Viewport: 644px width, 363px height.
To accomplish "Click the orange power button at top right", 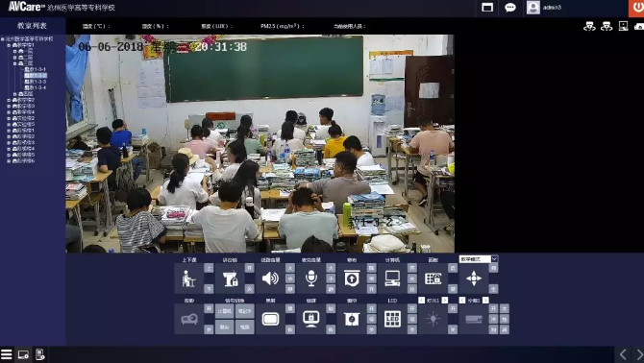I will [x=636, y=9].
